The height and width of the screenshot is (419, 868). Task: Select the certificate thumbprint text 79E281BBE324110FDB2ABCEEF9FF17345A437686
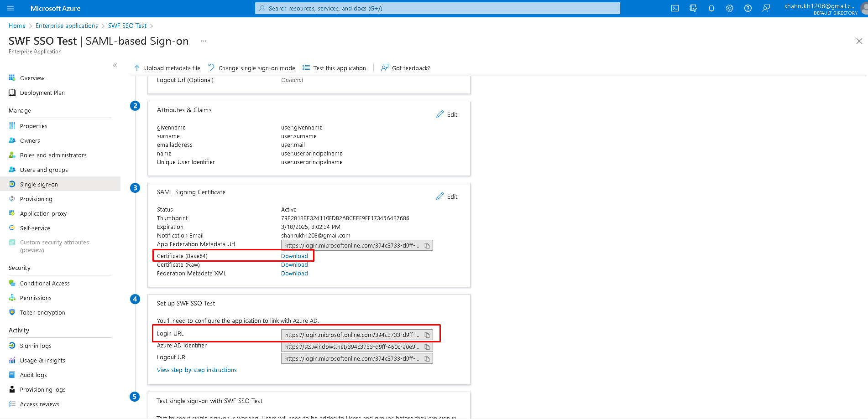coord(345,218)
